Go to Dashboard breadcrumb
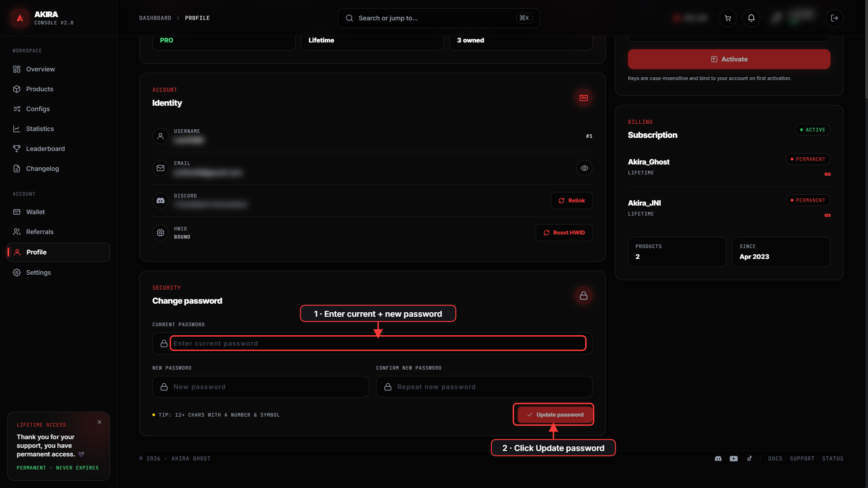 155,18
